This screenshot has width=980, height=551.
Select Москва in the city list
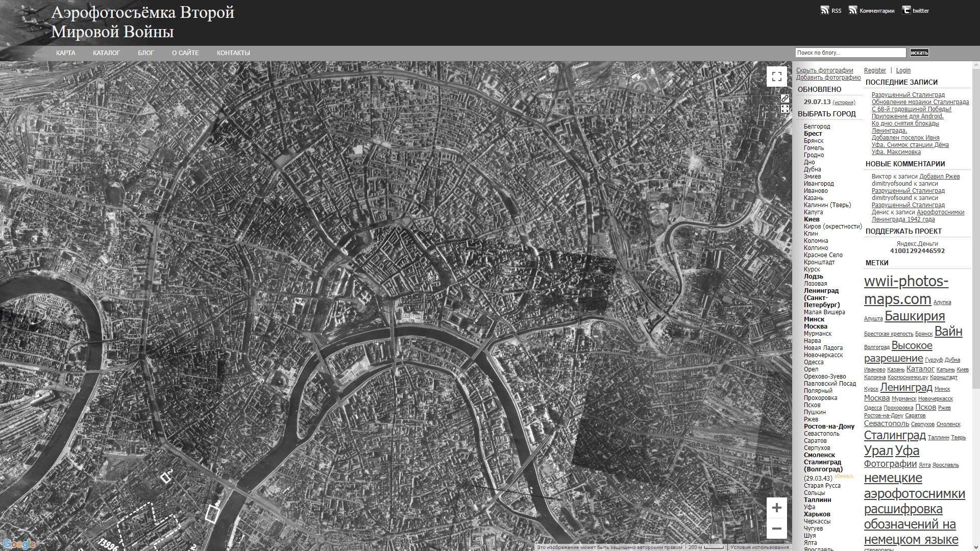tap(815, 327)
